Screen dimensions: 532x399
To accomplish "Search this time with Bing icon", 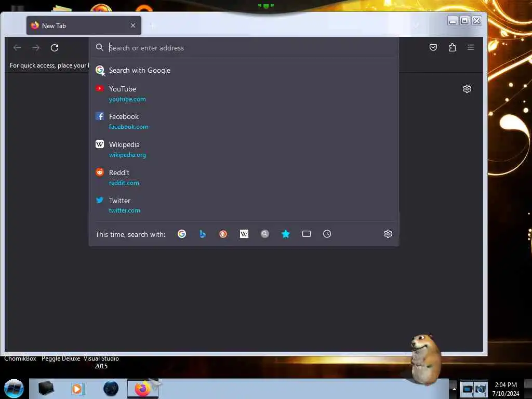I will (203, 234).
